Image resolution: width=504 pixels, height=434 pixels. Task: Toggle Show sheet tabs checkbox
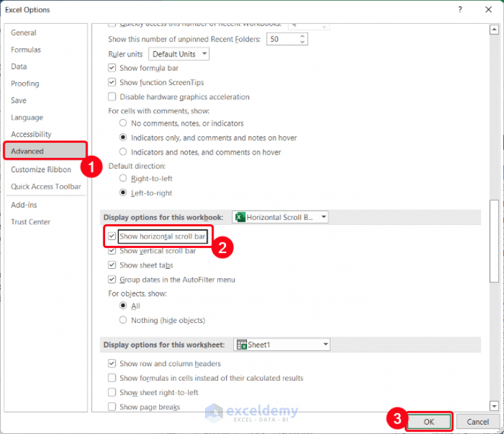coord(112,265)
